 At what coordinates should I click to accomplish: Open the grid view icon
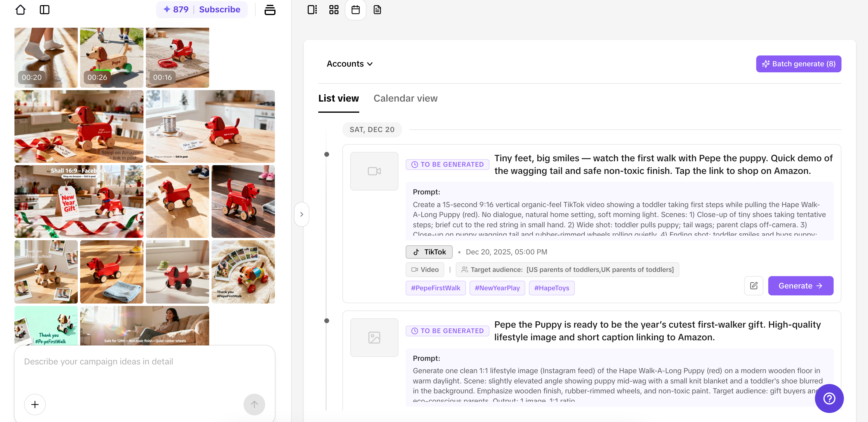pos(334,9)
